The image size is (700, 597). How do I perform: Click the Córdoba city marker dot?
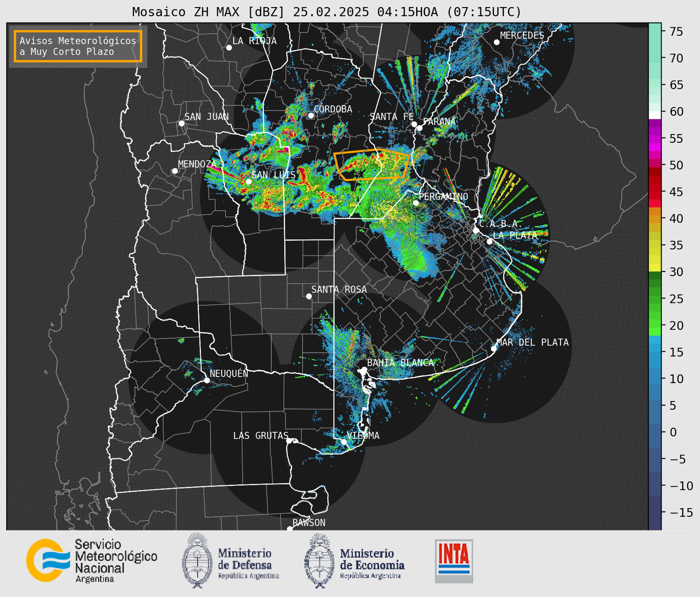click(311, 115)
